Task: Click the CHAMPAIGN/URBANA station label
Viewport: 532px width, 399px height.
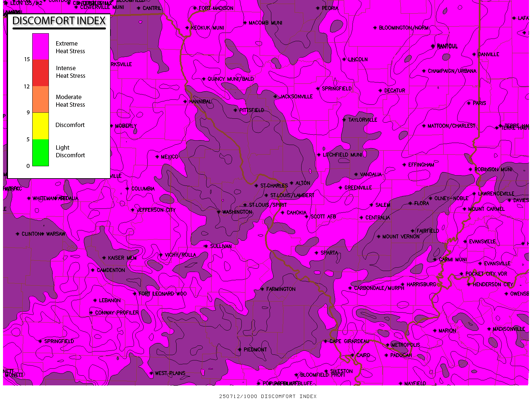Action: coord(452,71)
